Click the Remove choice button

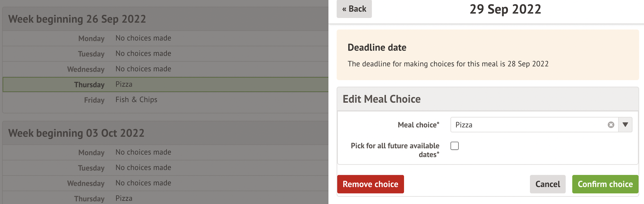coord(370,184)
